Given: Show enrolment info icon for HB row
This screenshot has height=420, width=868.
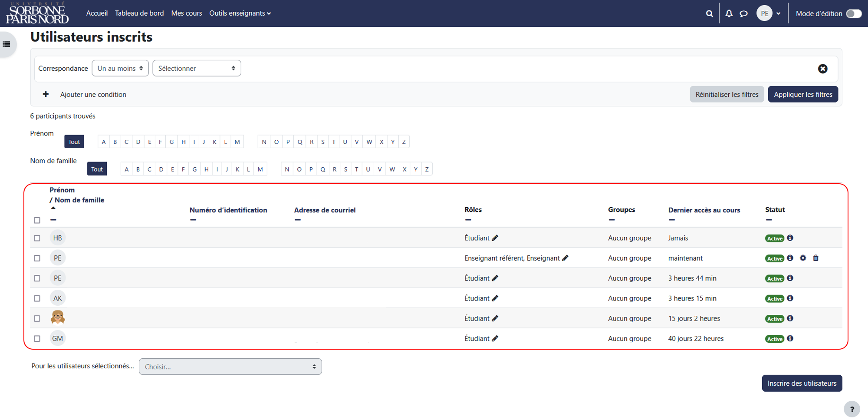Looking at the screenshot, I should 790,238.
